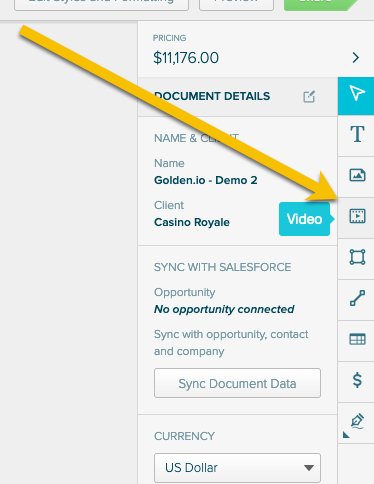Expand the Pricing section chevron
Viewport: 374px width, 484px height.
point(356,58)
